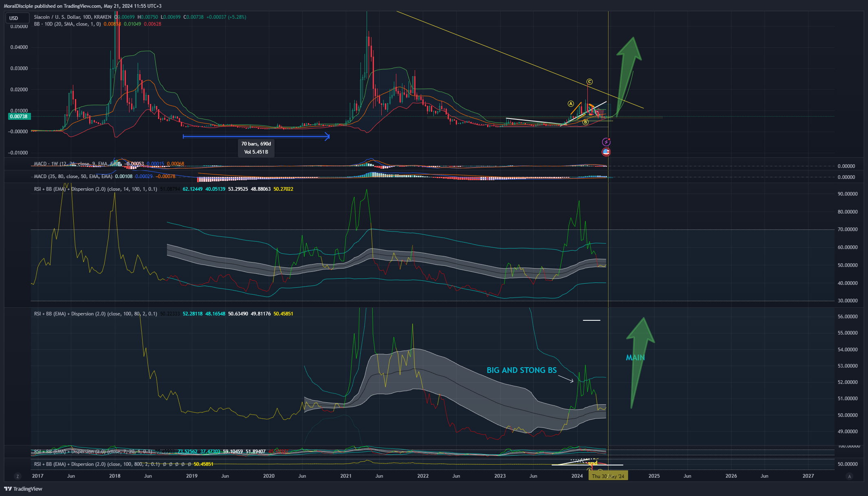The height and width of the screenshot is (496, 868).
Task: Click the circled wave label A
Action: [x=571, y=104]
